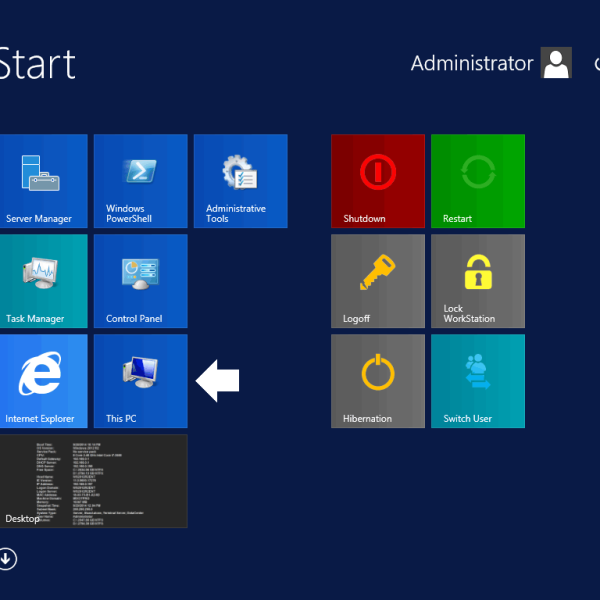
Task: Click the green Restart tile
Action: tap(478, 181)
